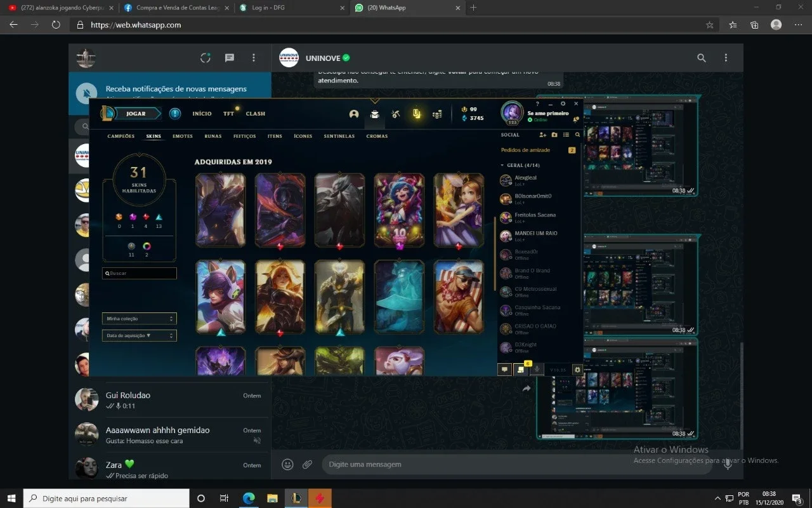Open the bug report icon in social footer

coord(577,369)
